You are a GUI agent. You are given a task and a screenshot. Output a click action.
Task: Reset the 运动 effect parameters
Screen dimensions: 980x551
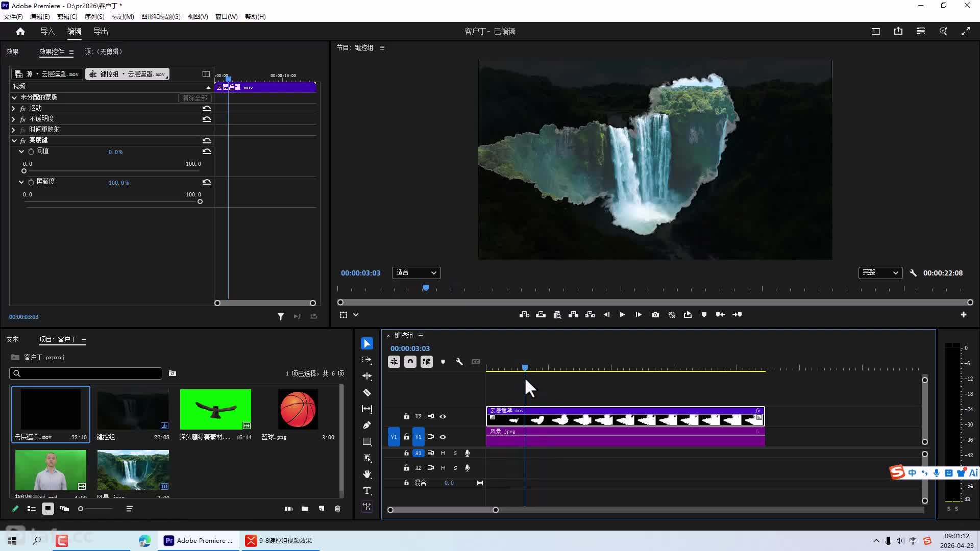click(207, 108)
